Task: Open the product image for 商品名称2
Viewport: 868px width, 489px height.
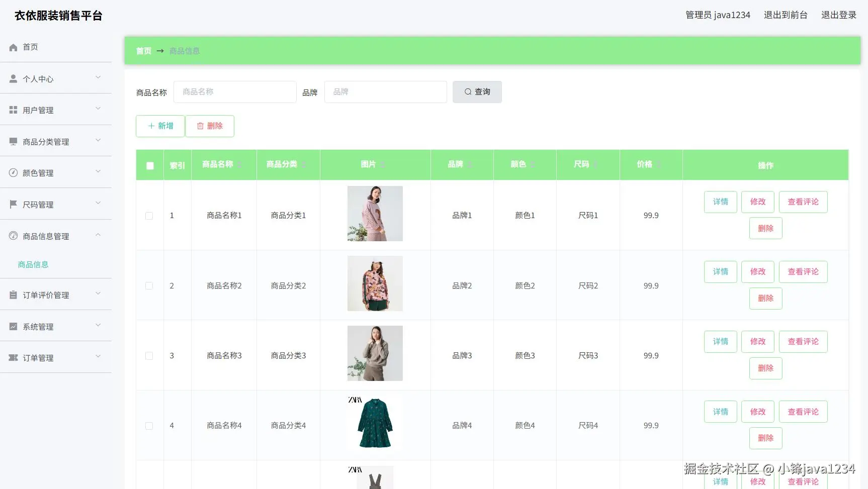Action: (x=375, y=283)
